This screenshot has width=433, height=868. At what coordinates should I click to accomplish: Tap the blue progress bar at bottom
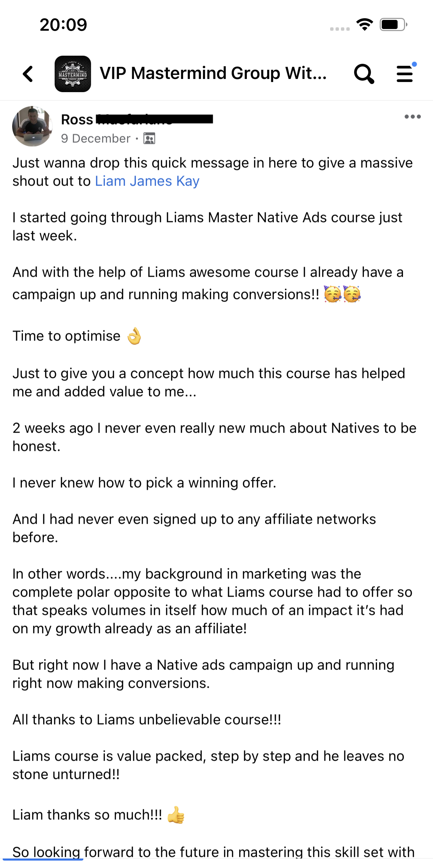[x=43, y=859]
